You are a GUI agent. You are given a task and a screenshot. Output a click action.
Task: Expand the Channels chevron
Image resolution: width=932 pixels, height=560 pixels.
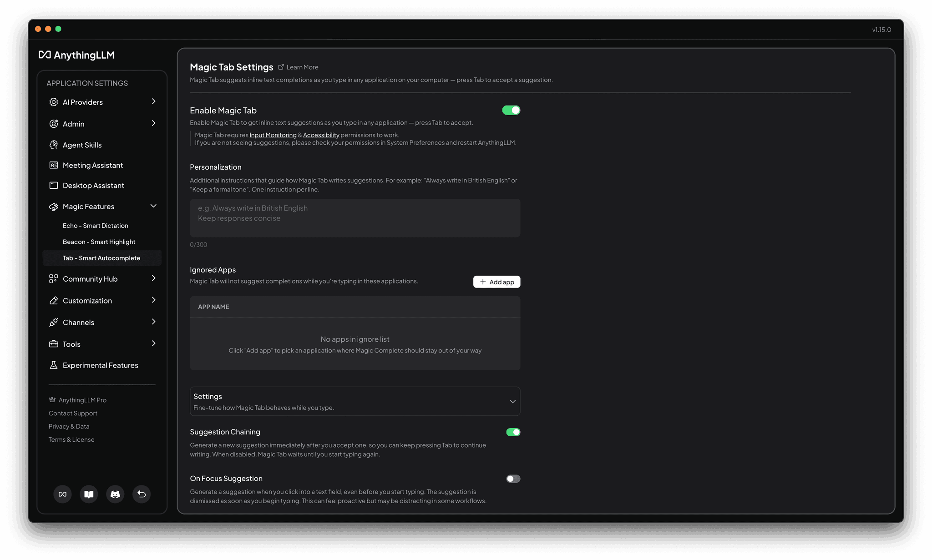[153, 322]
